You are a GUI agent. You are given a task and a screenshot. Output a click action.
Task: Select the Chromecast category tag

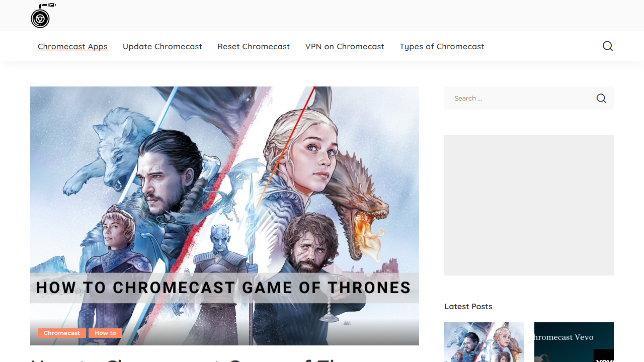(x=61, y=333)
